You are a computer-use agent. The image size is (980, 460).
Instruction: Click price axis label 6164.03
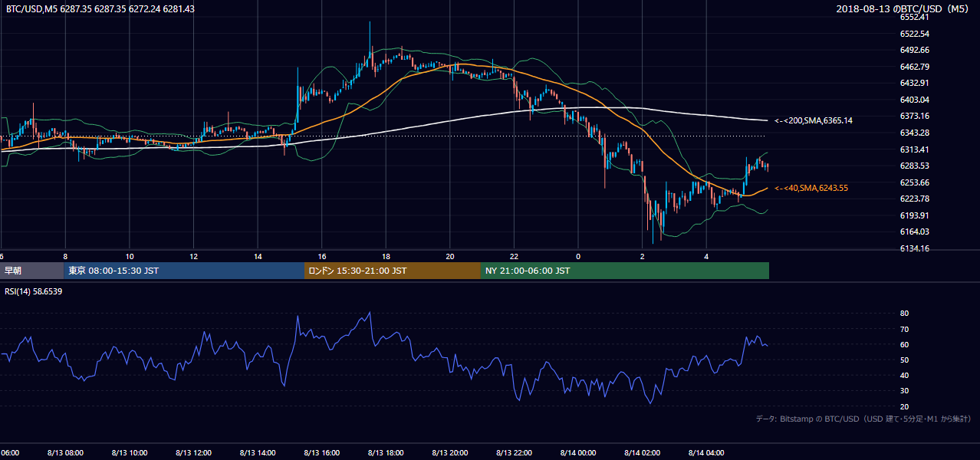click(915, 232)
